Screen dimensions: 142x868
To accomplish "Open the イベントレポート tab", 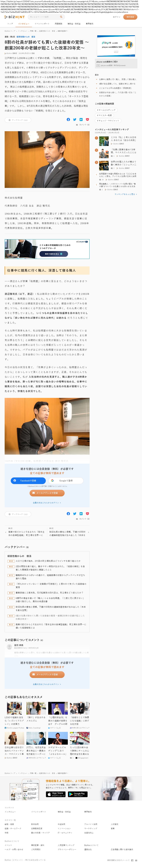I will (x=42, y=24).
